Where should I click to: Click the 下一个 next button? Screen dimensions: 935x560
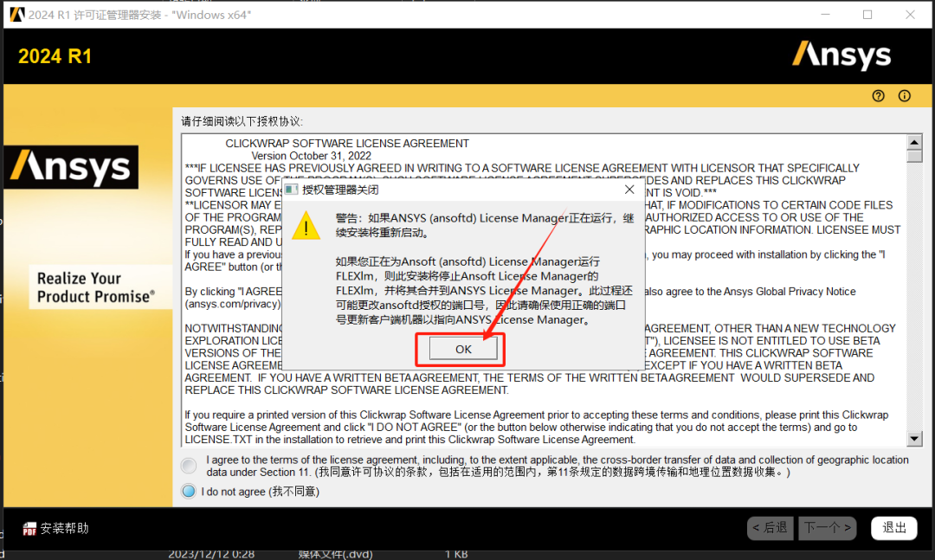pos(827,528)
